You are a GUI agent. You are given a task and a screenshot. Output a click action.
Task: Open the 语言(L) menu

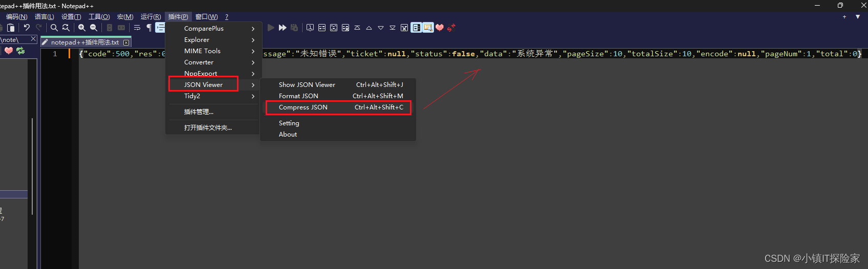(45, 17)
